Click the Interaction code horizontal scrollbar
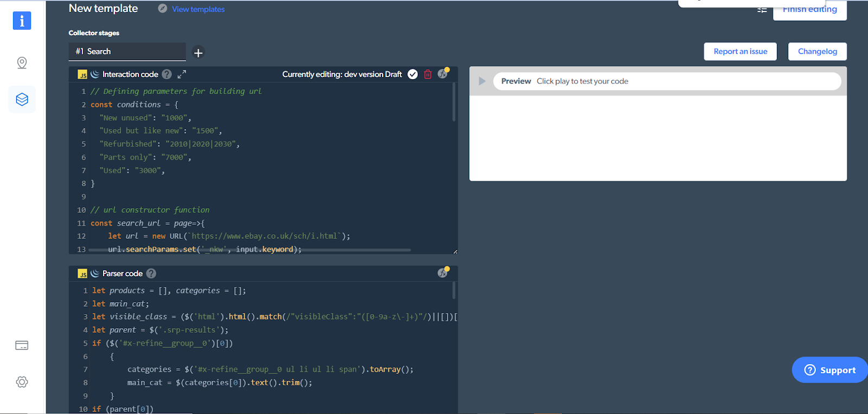Viewport: 868px width, 414px height. (x=250, y=250)
